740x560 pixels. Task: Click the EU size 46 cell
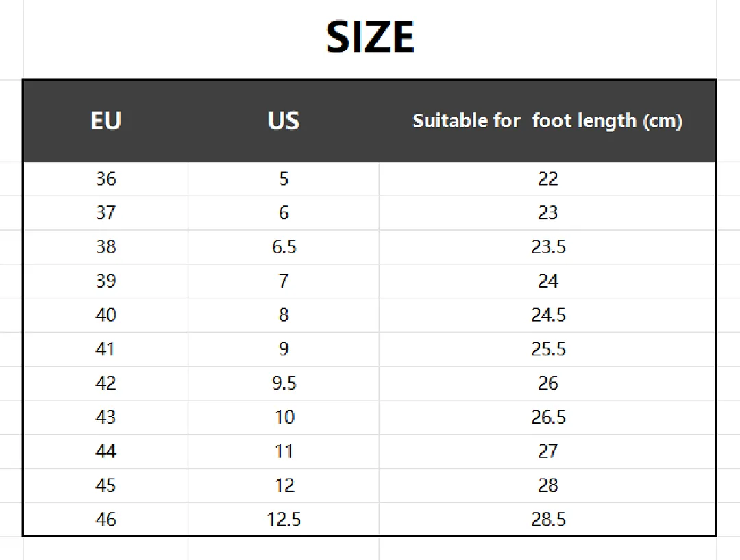[106, 519]
